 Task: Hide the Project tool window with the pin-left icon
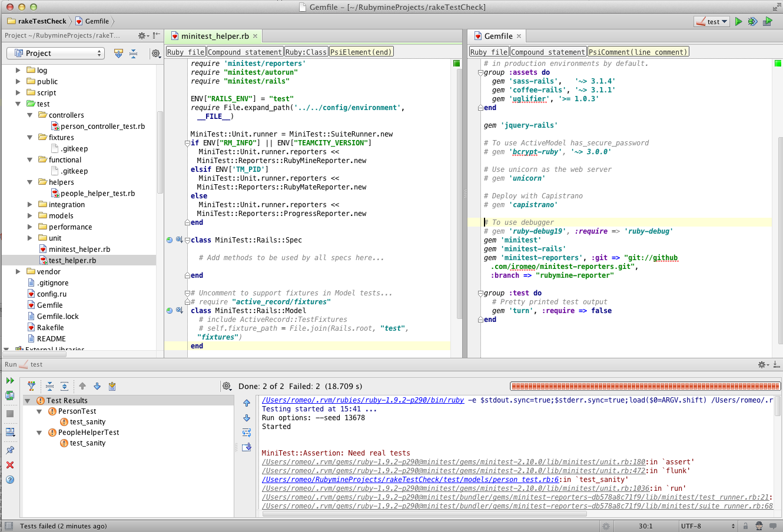156,36
